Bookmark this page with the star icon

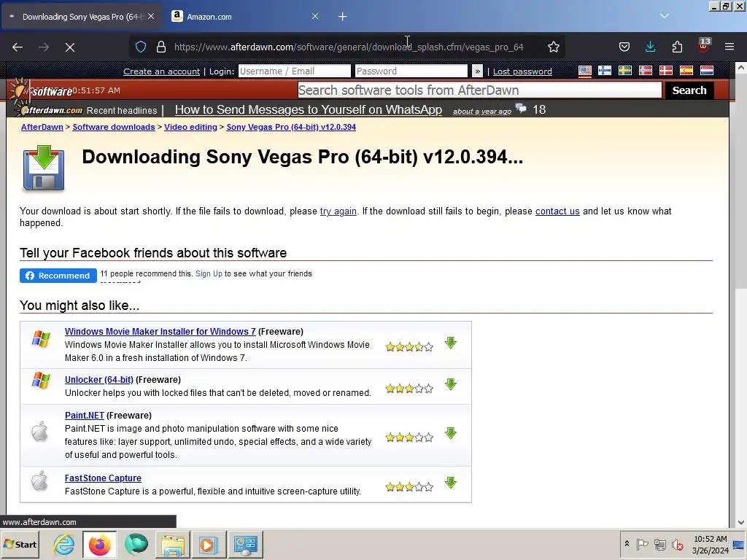point(553,47)
